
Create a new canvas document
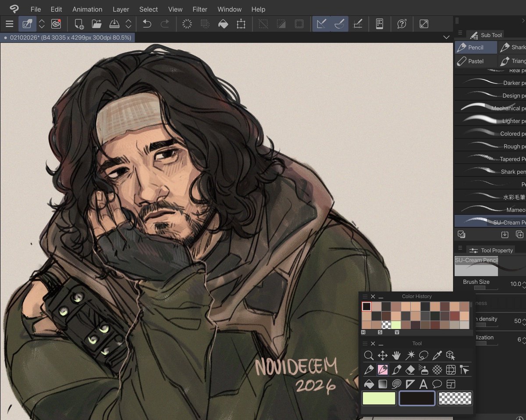79,24
